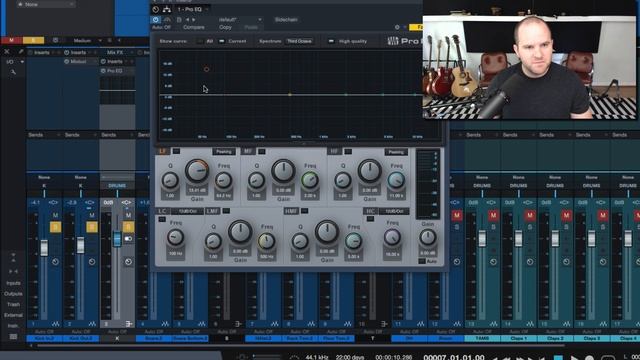Mute the TAMB channel

pos(493,215)
